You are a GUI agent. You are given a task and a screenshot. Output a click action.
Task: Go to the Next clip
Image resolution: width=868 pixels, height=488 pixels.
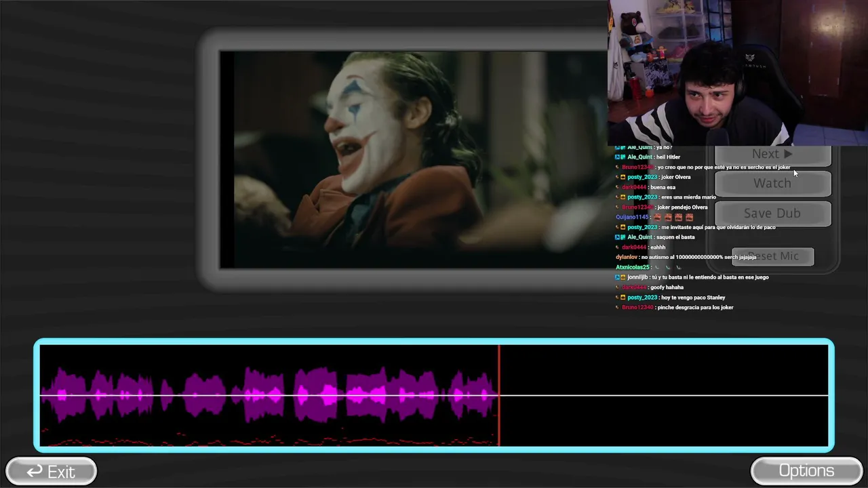coord(772,155)
